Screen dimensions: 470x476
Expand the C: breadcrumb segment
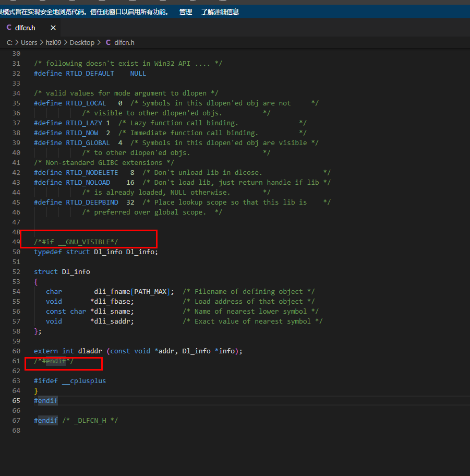[x=9, y=42]
